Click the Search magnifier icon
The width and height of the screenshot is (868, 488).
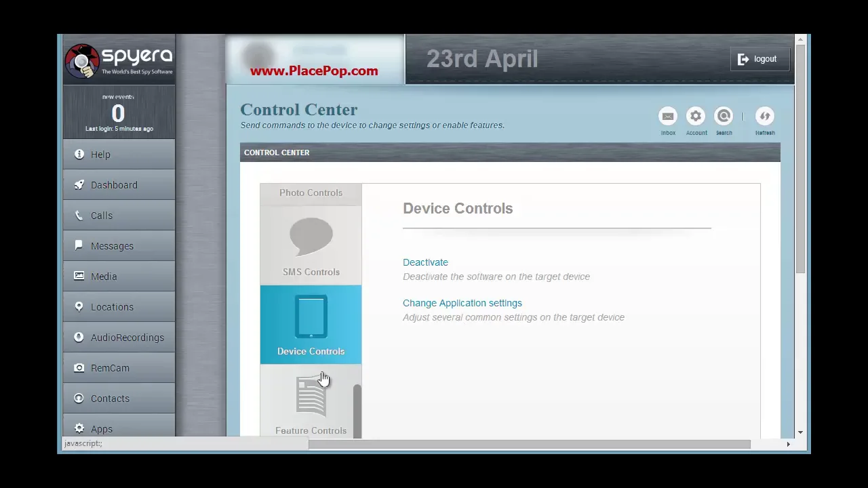(x=724, y=116)
